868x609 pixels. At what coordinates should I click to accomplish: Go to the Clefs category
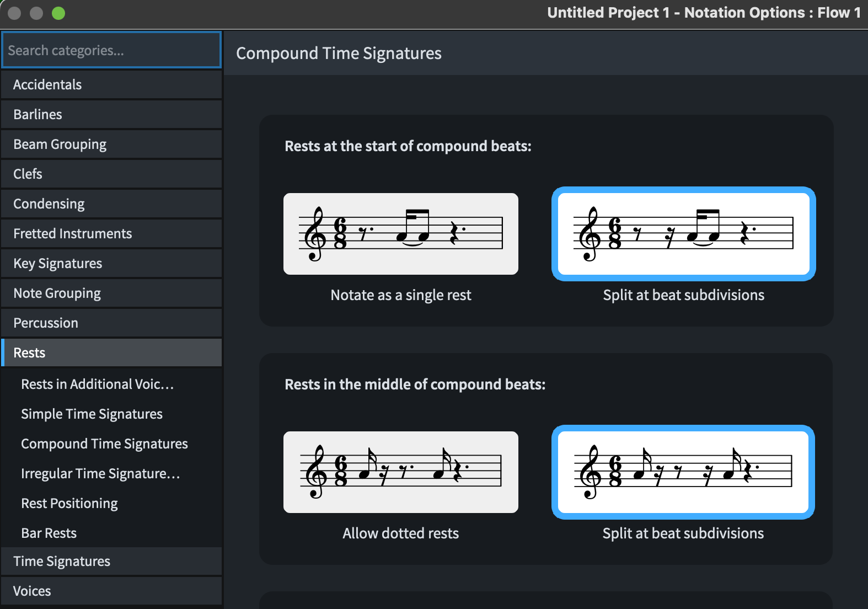[x=111, y=174]
